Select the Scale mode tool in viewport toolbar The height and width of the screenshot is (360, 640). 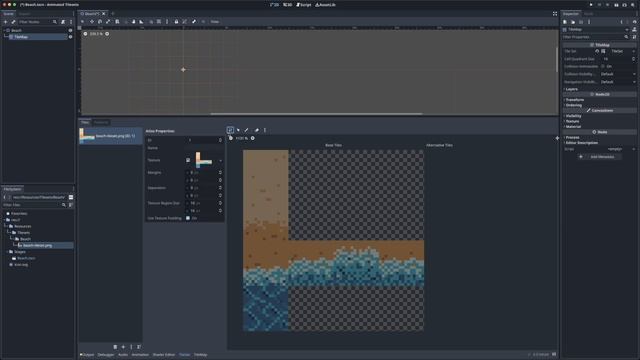coord(108,22)
